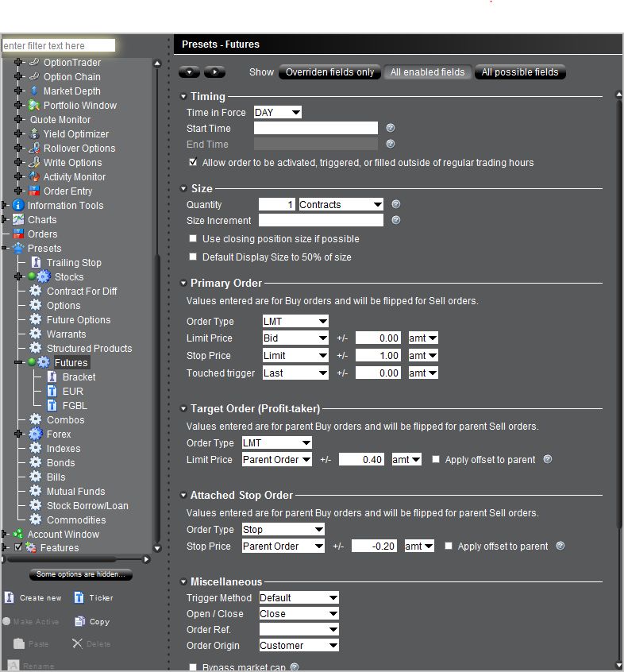
Task: Click the Order Entry icon
Action: (x=34, y=191)
